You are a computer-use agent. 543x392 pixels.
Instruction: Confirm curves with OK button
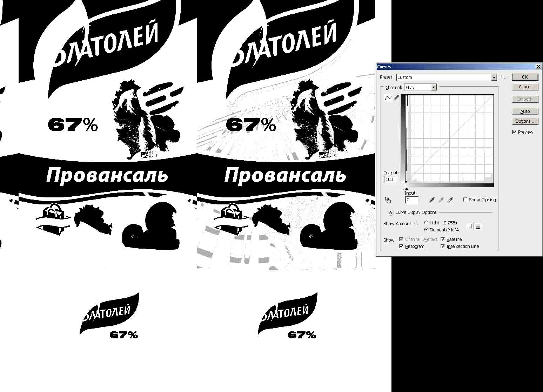pos(525,77)
